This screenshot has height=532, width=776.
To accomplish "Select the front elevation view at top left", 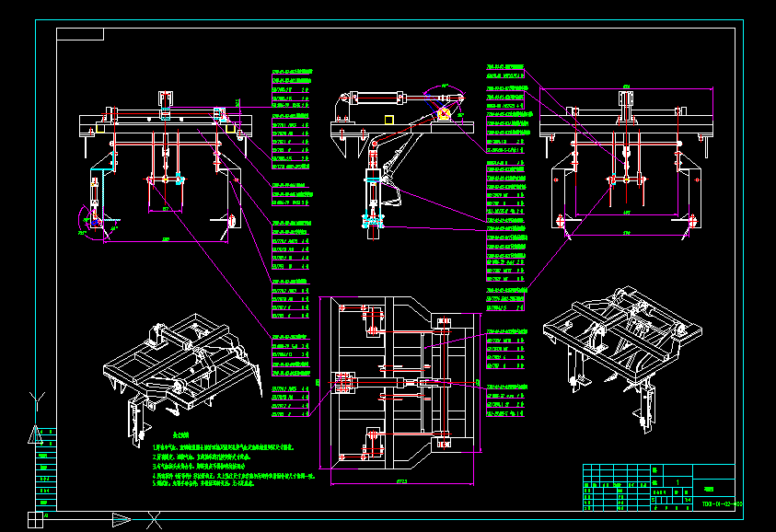I will tap(166, 166).
